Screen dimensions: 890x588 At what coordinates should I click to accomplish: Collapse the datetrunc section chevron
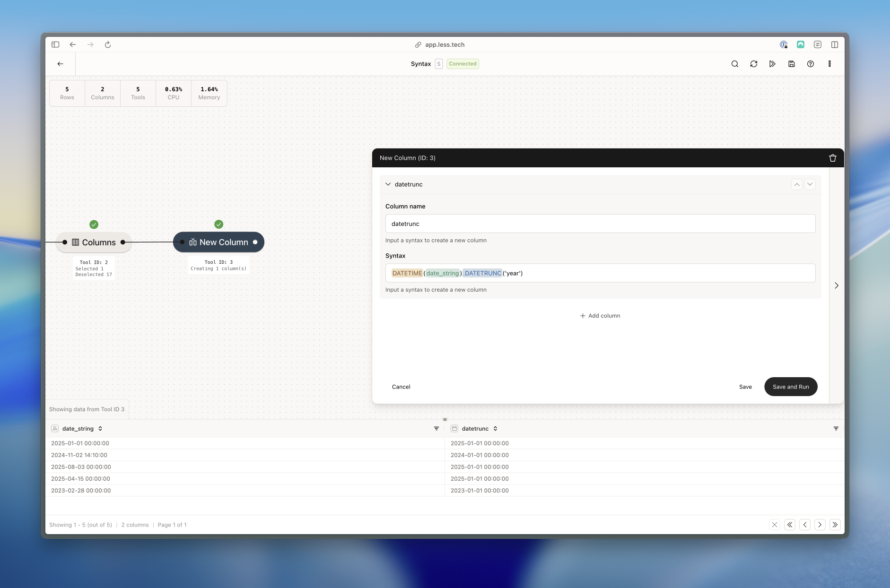(388, 184)
